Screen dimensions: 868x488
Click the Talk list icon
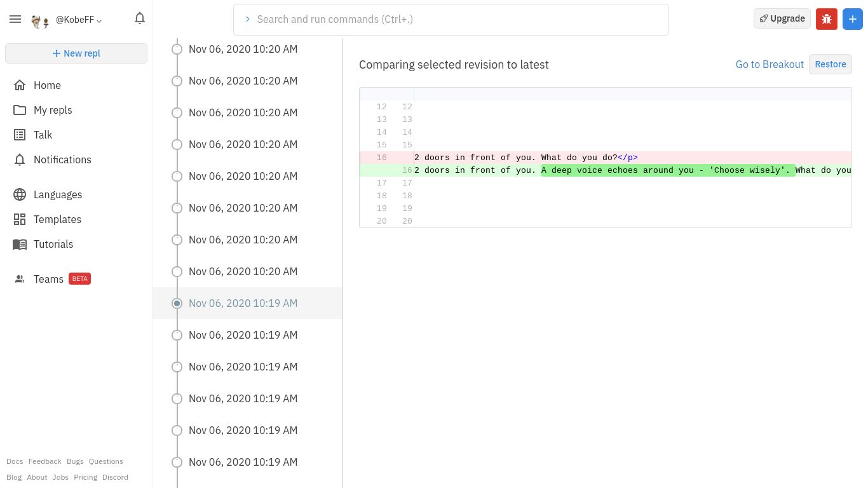point(20,135)
